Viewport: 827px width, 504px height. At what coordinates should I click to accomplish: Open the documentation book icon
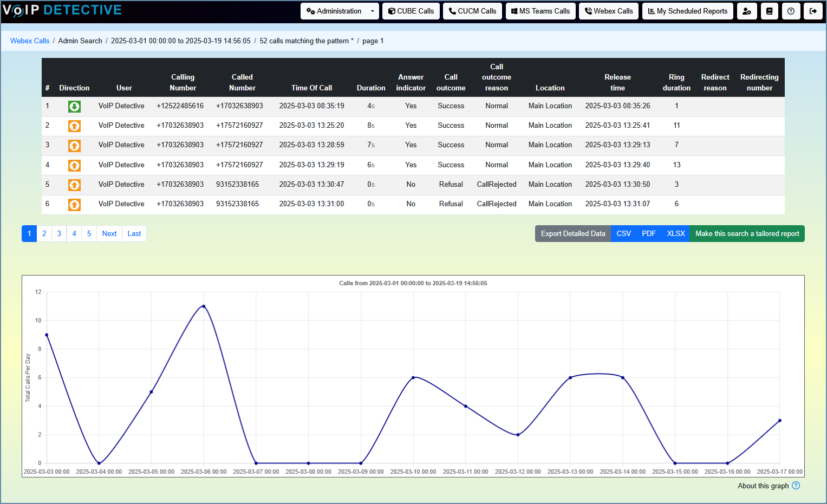pos(769,11)
